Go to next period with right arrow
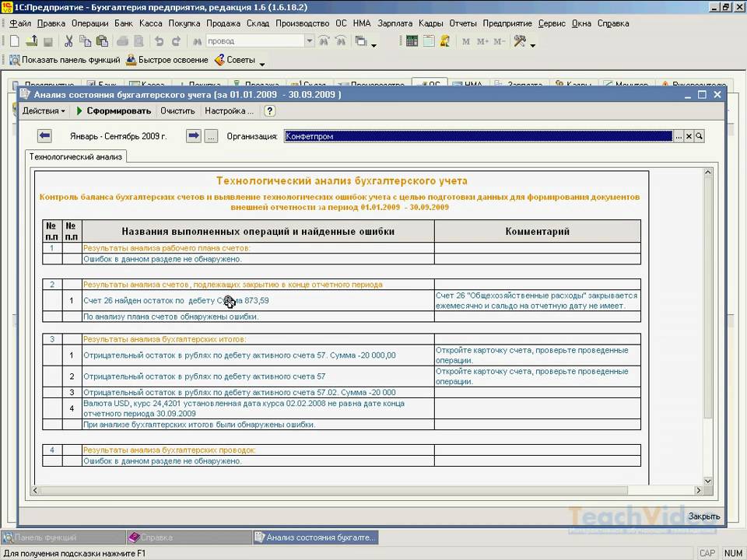The height and width of the screenshot is (560, 747). click(194, 135)
